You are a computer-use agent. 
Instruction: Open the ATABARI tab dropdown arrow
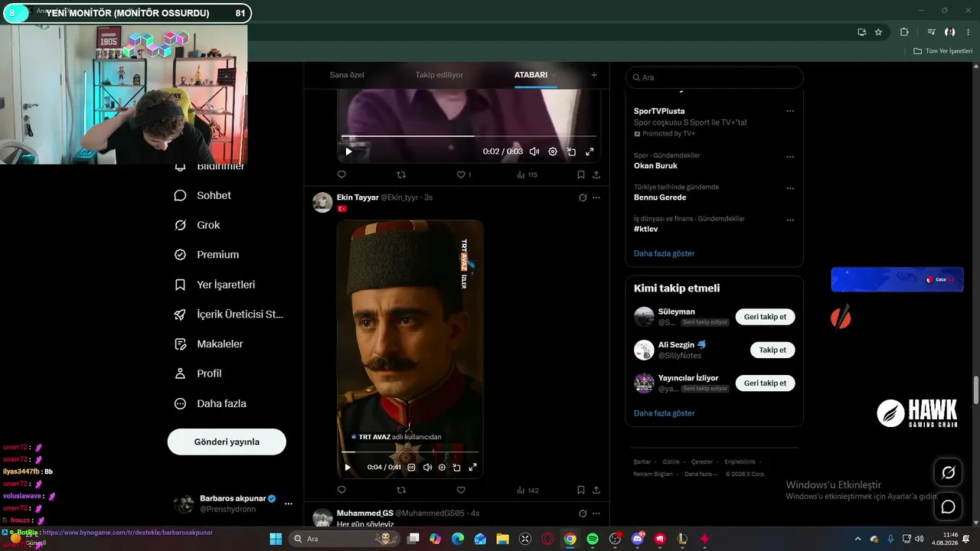(x=553, y=75)
